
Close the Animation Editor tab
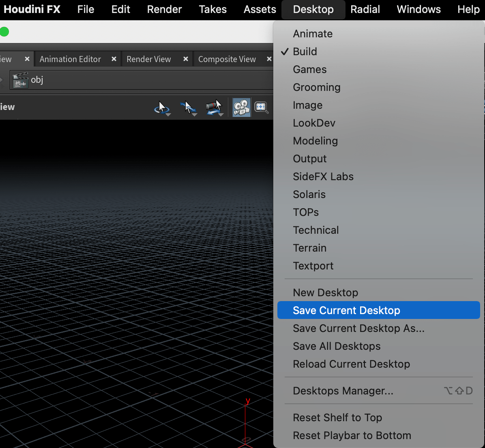coord(114,59)
